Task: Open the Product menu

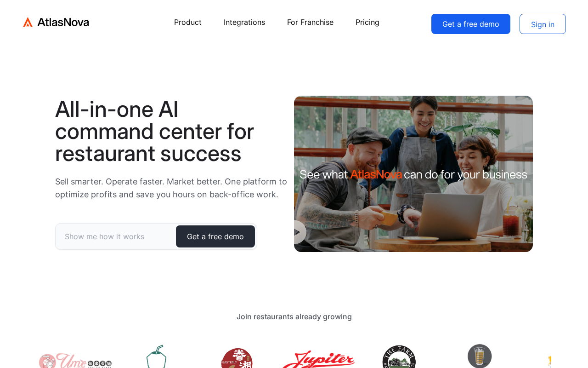Action: (x=188, y=22)
